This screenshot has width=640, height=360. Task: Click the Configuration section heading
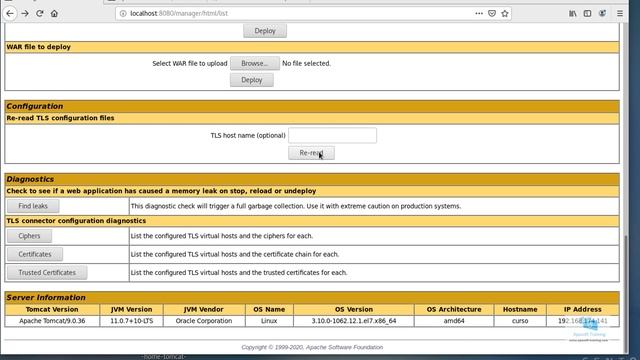[x=35, y=106]
